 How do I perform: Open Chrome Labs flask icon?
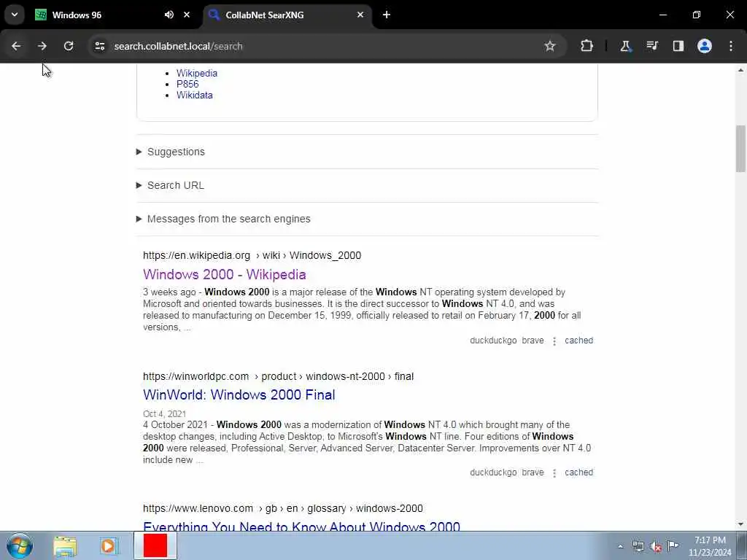(x=625, y=46)
